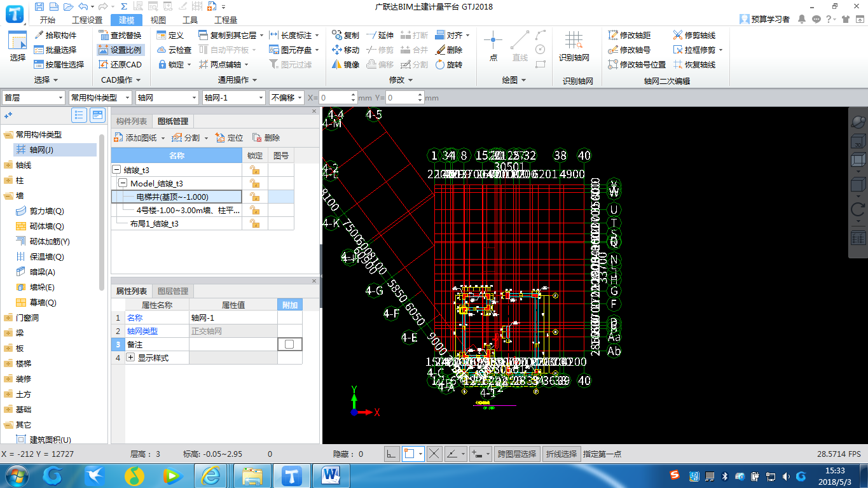Click the 拾取构件 pick component tool
Image resolution: width=868 pixels, height=488 pixels.
[55, 35]
